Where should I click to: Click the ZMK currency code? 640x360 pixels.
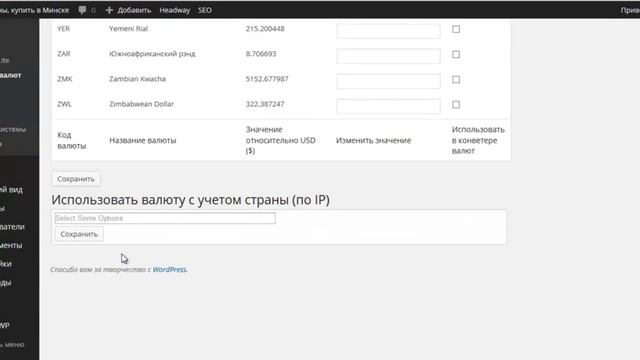(64, 79)
